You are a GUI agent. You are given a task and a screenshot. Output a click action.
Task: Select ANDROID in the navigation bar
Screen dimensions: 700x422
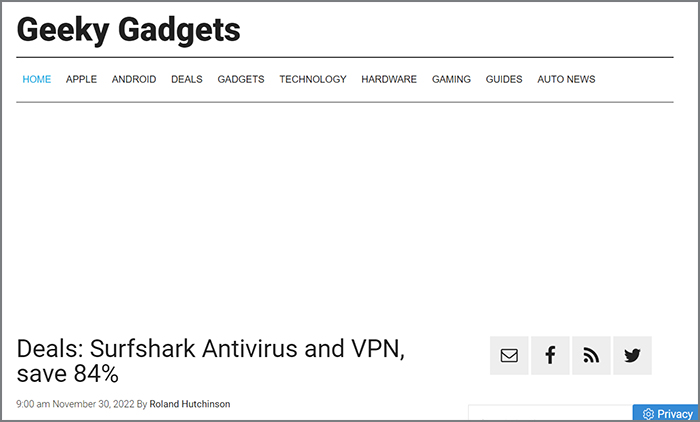pyautogui.click(x=134, y=79)
